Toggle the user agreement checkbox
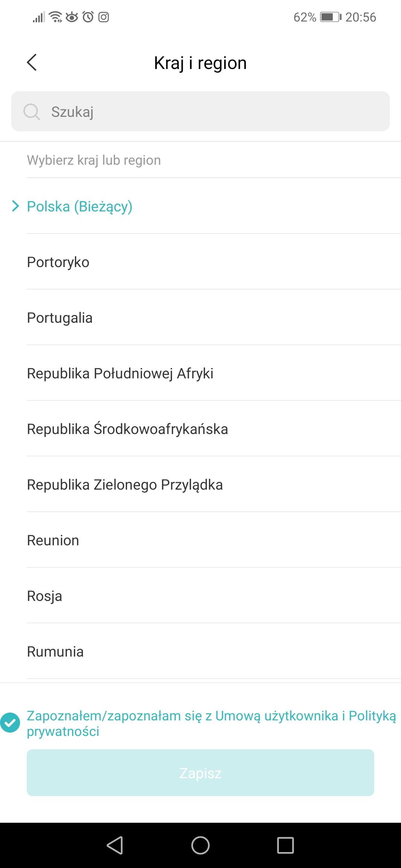This screenshot has height=868, width=401. pos(10,723)
